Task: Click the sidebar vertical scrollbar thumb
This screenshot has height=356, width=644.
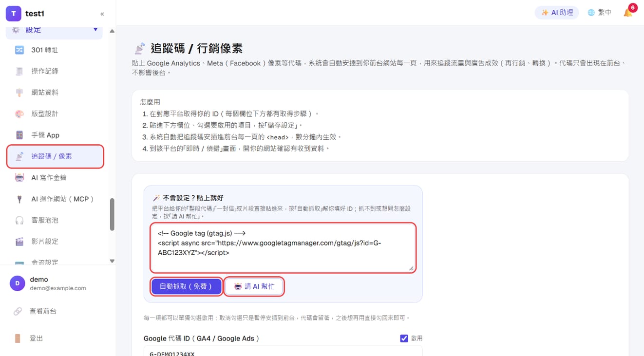Action: pyautogui.click(x=112, y=214)
